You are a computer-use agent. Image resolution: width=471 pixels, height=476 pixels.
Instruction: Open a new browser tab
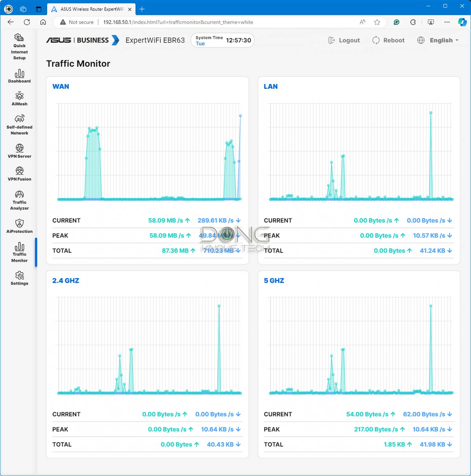(142, 9)
